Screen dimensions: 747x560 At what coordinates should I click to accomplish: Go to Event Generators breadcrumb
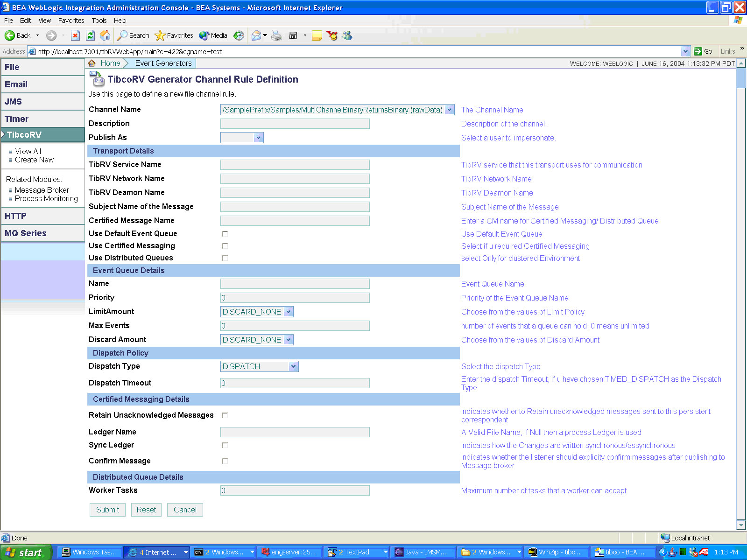point(163,63)
